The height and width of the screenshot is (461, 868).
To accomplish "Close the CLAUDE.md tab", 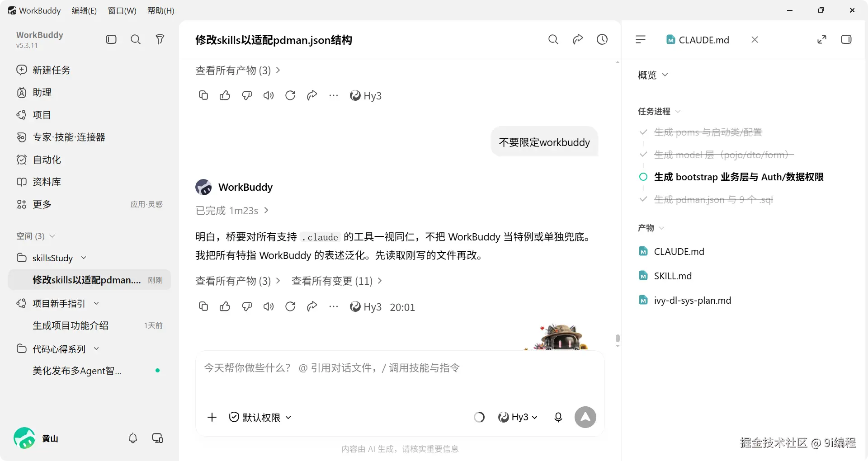I will coord(755,40).
